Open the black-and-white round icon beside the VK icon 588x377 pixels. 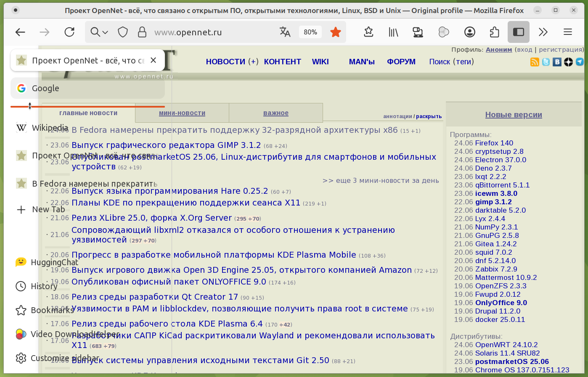568,62
